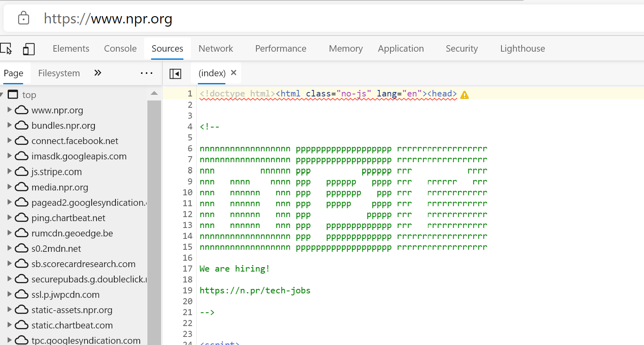This screenshot has height=345, width=644.
Task: Click the cloud icon beside ssl.p.jwpcdn.com
Action: pos(21,295)
